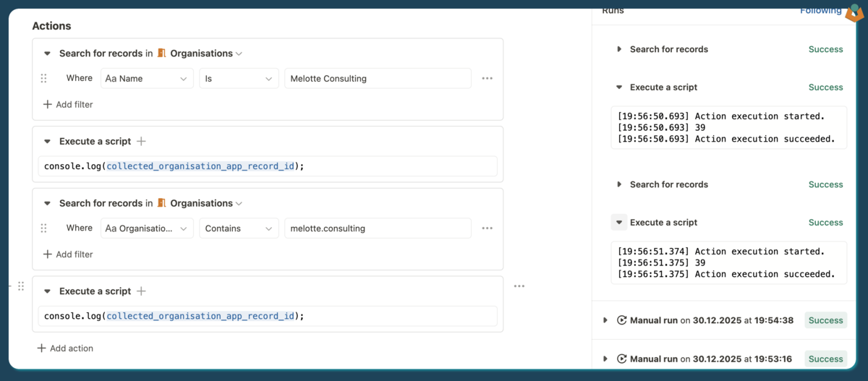
Task: Click the Melotte Consulting filter value field
Action: click(x=377, y=78)
